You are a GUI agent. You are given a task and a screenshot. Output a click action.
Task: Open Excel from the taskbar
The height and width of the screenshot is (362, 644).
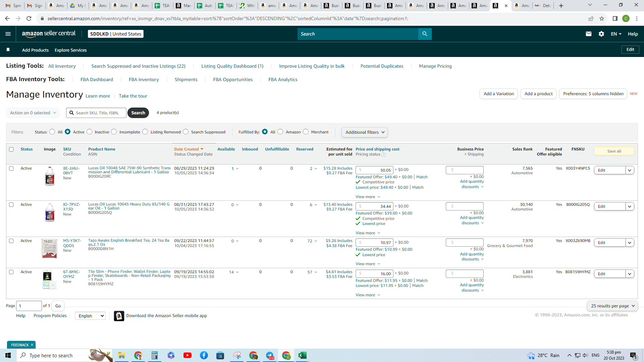303,355
